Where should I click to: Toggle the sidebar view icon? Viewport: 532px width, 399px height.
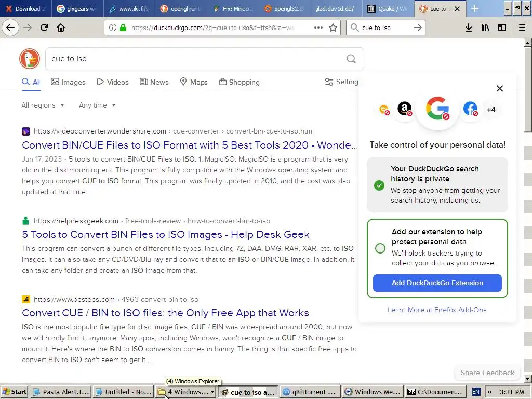pos(502,28)
